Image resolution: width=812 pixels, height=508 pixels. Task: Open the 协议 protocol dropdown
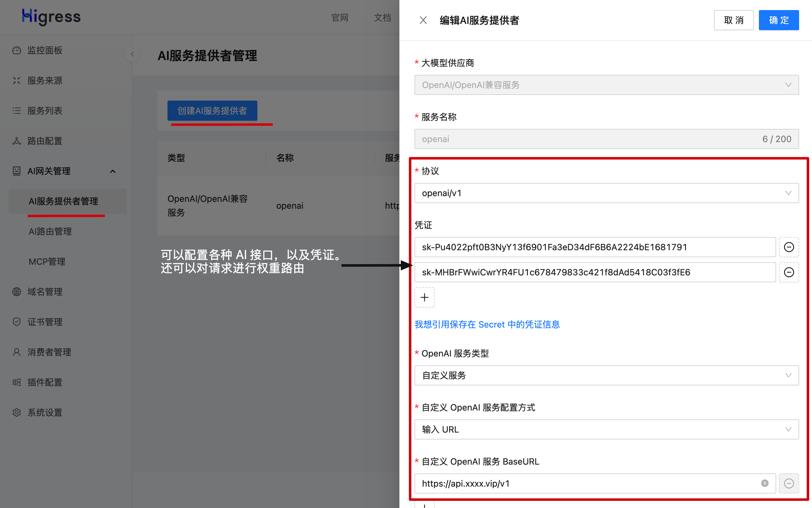tap(606, 193)
